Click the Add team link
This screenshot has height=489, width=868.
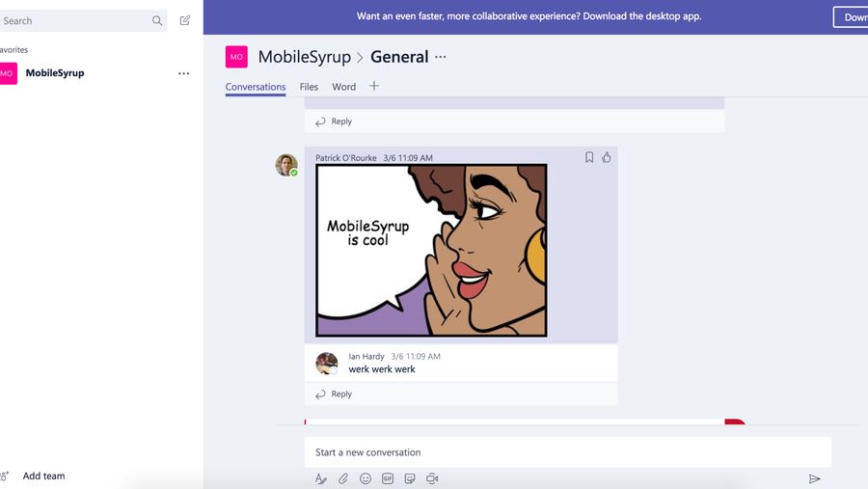pyautogui.click(x=43, y=475)
